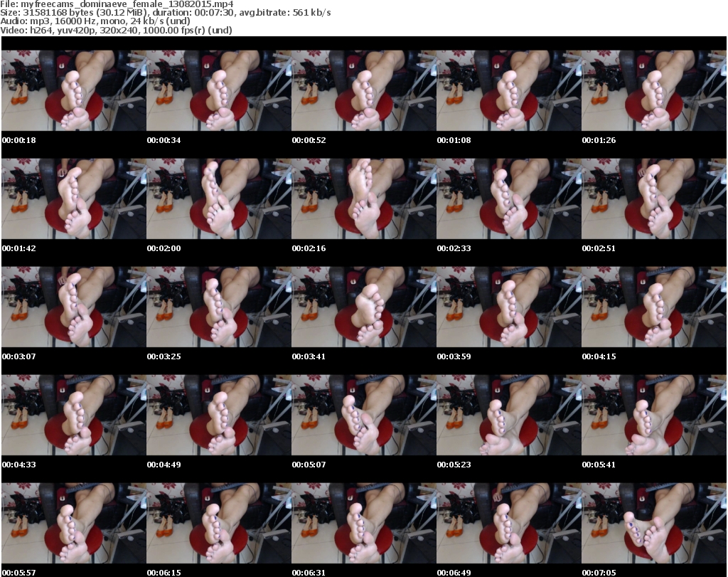This screenshot has height=577, width=728.
Task: Select the thumbnail frame at 00:02:33
Action: (509, 198)
